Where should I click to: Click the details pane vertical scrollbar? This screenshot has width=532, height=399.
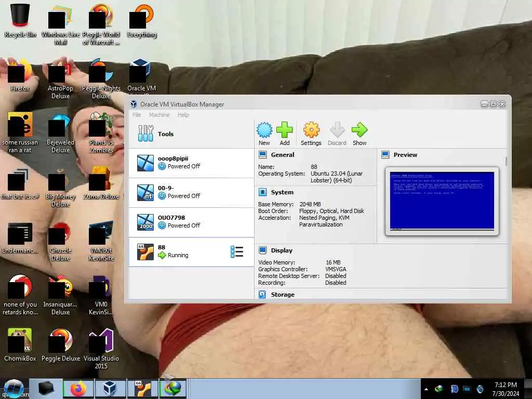506,161
